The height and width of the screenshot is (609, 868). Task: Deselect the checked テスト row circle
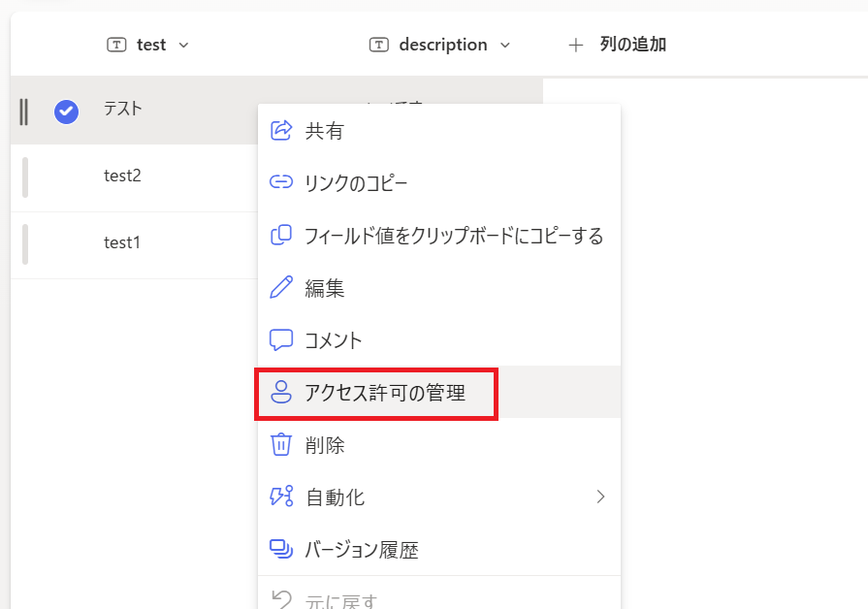tap(65, 112)
